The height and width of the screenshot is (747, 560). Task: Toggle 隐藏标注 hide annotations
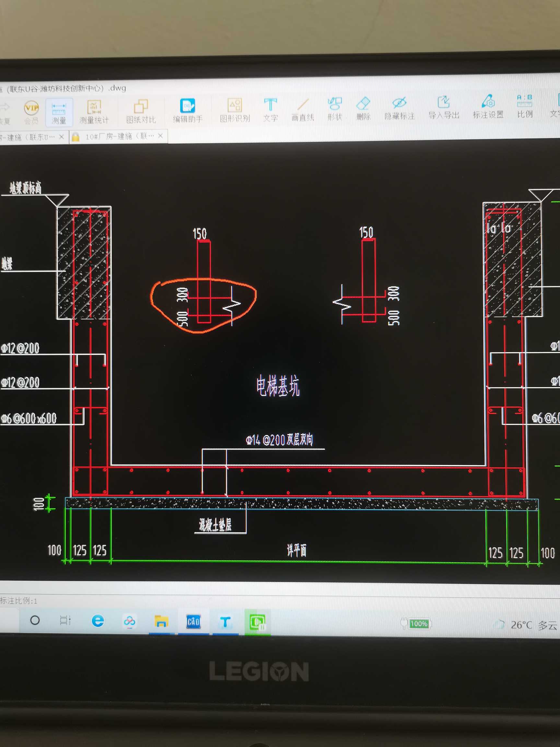click(399, 108)
